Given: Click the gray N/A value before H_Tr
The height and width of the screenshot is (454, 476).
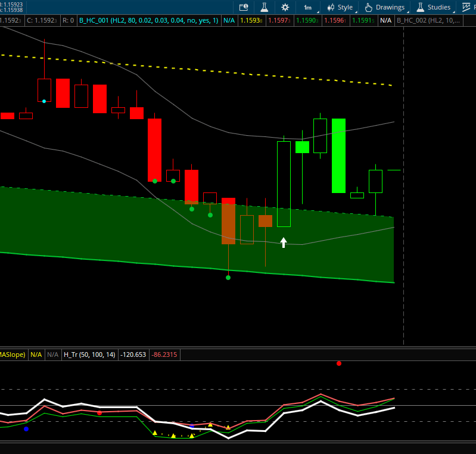Looking at the screenshot, I should [53, 355].
